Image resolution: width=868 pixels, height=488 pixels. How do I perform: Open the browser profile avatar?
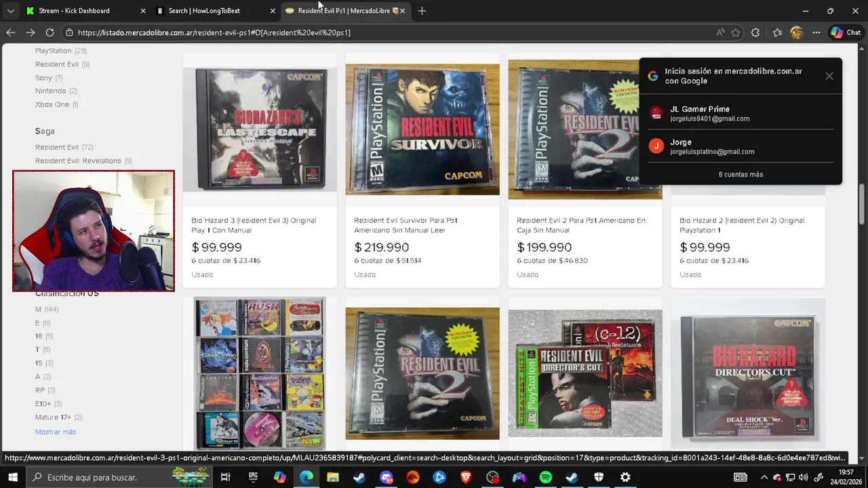tap(797, 33)
